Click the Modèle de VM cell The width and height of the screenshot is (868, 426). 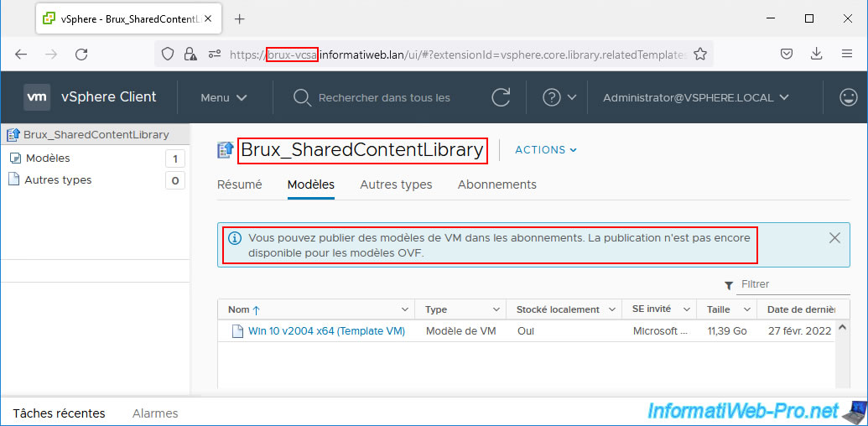coord(460,331)
